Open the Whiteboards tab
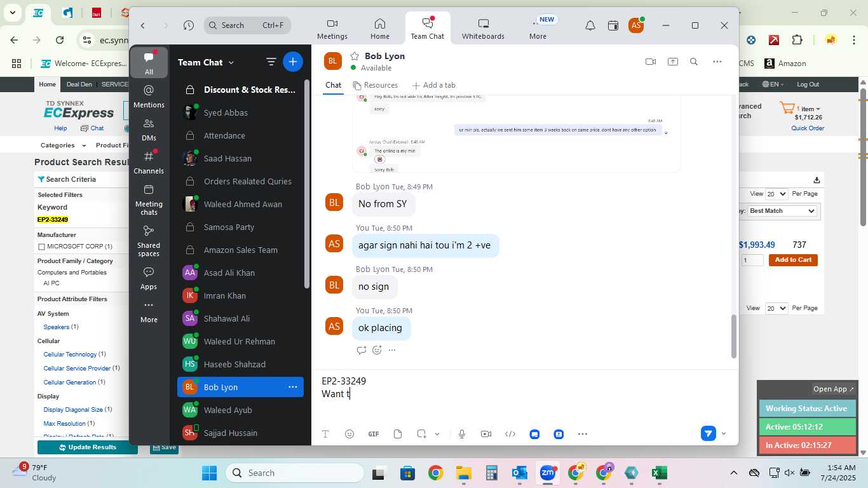The width and height of the screenshot is (868, 488). [483, 29]
